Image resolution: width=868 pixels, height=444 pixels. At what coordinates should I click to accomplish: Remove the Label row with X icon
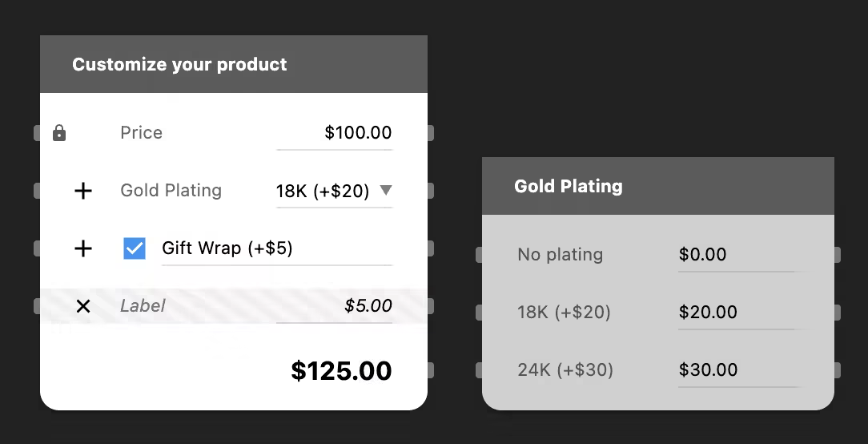83,306
